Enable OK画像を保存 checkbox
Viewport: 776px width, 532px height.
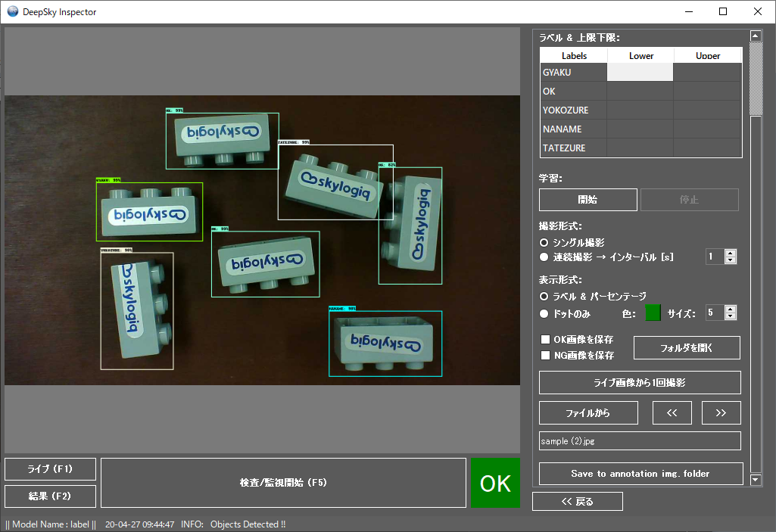pyautogui.click(x=545, y=340)
